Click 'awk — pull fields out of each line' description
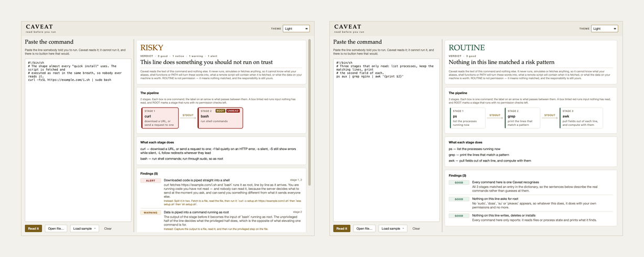644x257 pixels. click(x=490, y=160)
